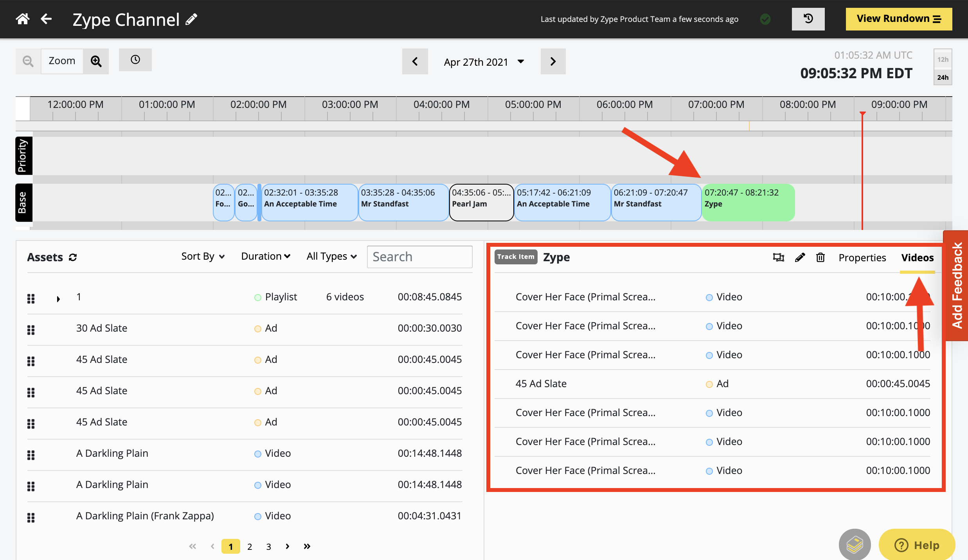The width and height of the screenshot is (968, 560).
Task: Click the track item move icon
Action: (779, 257)
